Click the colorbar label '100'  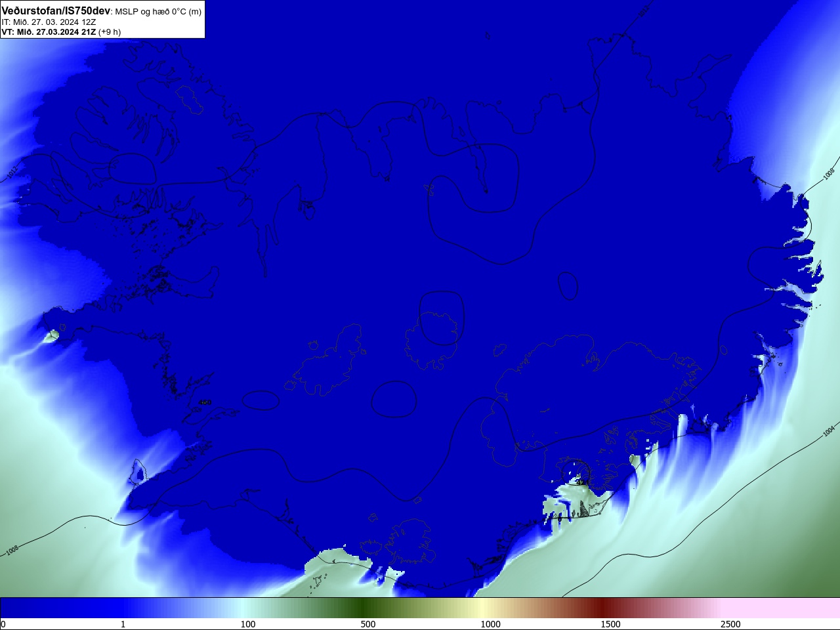pyautogui.click(x=248, y=624)
